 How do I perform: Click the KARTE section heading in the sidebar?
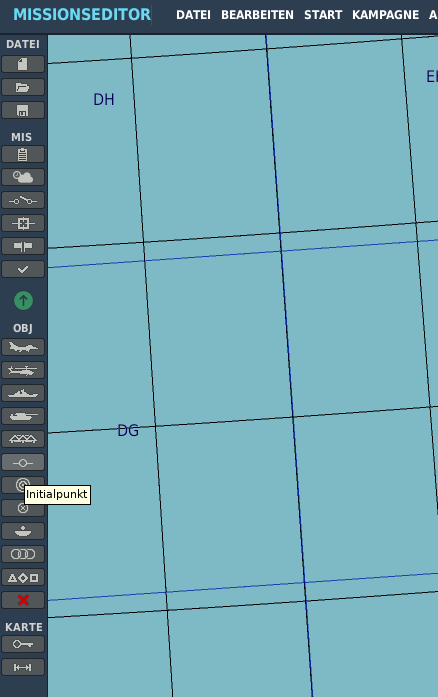(24, 627)
